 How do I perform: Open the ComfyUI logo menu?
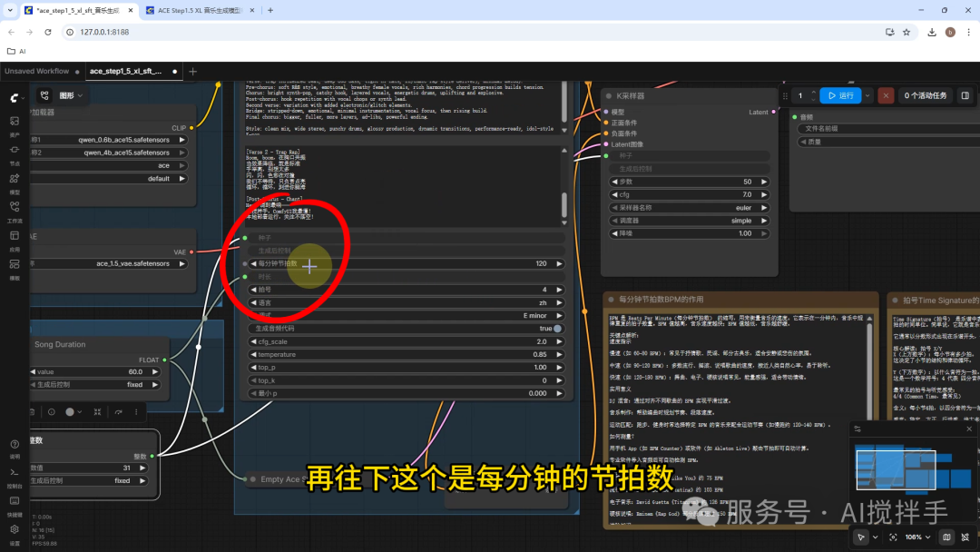(15, 98)
